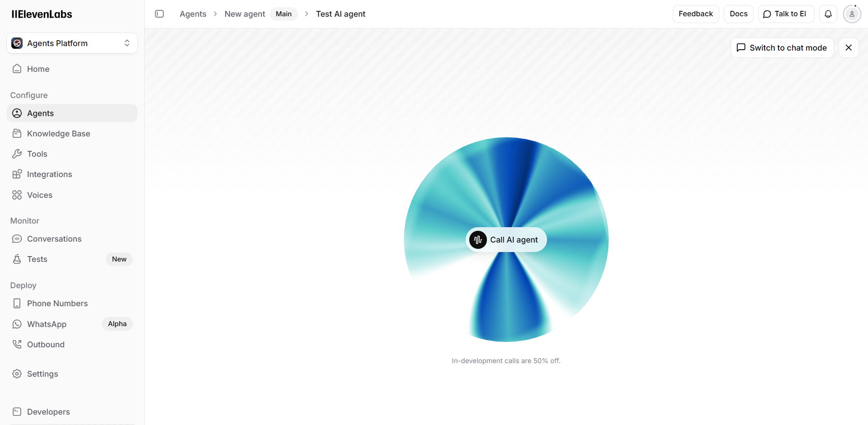Click the Settings gear icon
This screenshot has height=425, width=868.
tap(17, 374)
